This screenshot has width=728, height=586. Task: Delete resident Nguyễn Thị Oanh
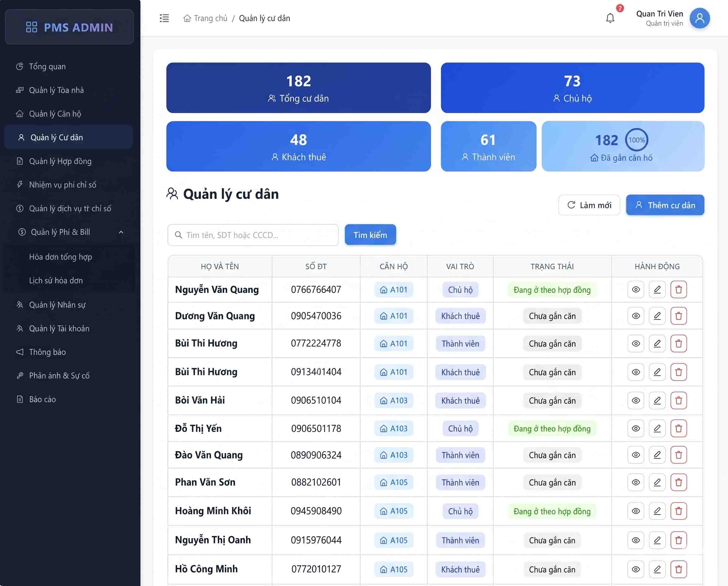[x=678, y=540]
